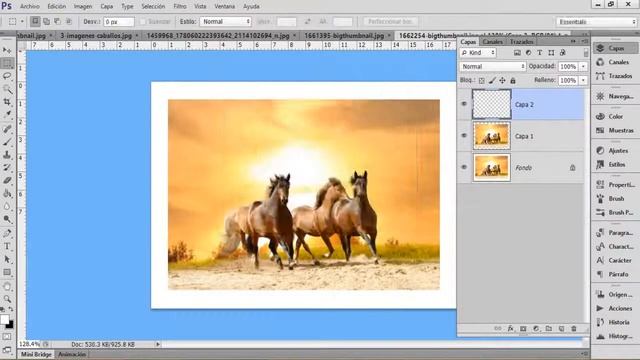Viewport: 640px width, 360px height.
Task: Select the Eyedropper tool
Action: [7, 115]
